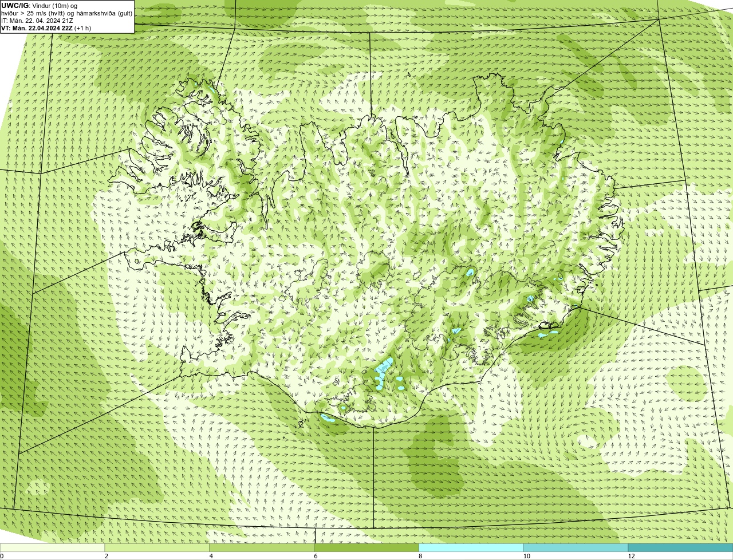Click the 'VT: Mán. 22.04.2024 22Z (+1 h)' line
Screen dimensions: 733x560
[x=46, y=28]
